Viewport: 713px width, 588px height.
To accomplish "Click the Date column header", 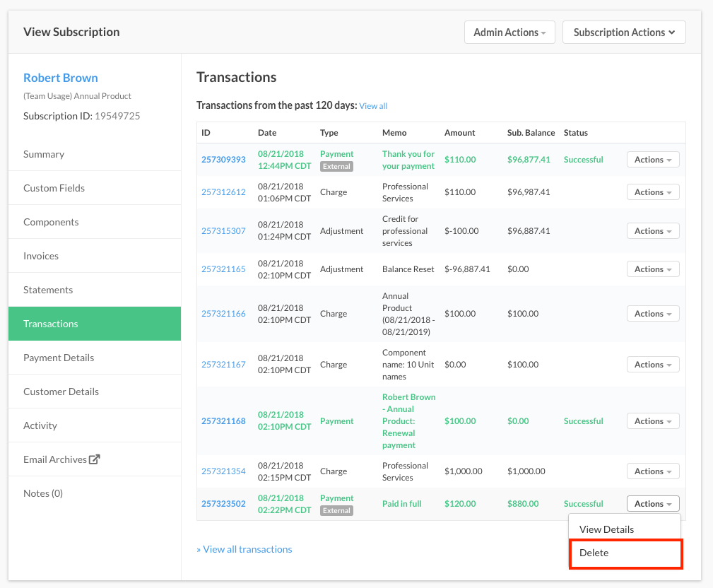I will [267, 133].
